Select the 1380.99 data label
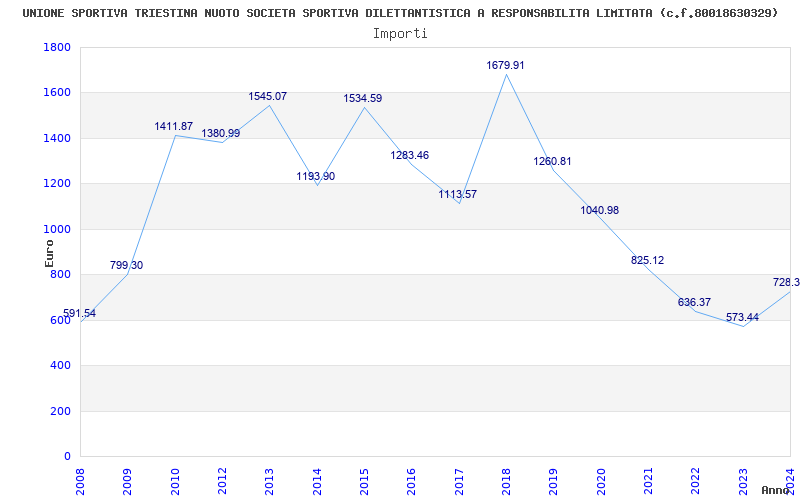800x500 pixels. point(220,133)
